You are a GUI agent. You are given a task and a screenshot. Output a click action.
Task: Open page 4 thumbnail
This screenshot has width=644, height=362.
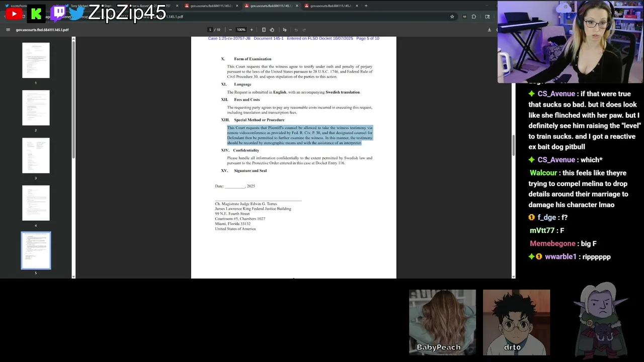click(x=36, y=203)
